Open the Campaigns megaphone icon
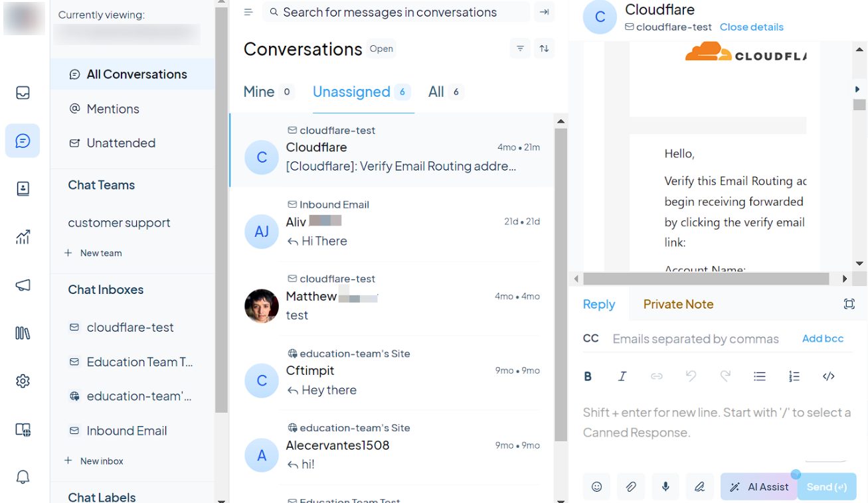Screen dimensions: 868x503 click(23, 285)
